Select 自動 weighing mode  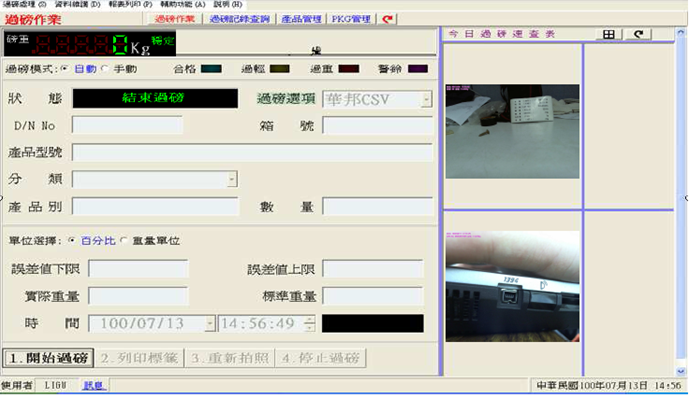tap(64, 69)
